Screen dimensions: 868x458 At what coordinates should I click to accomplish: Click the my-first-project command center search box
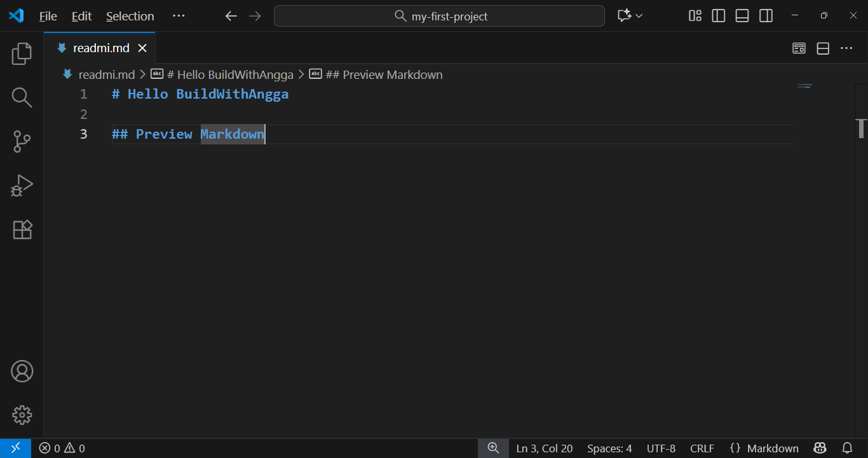pyautogui.click(x=439, y=16)
